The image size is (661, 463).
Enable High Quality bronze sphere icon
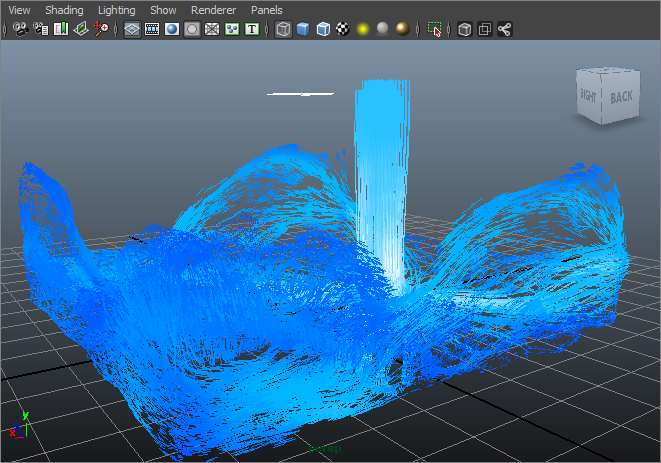pos(403,29)
